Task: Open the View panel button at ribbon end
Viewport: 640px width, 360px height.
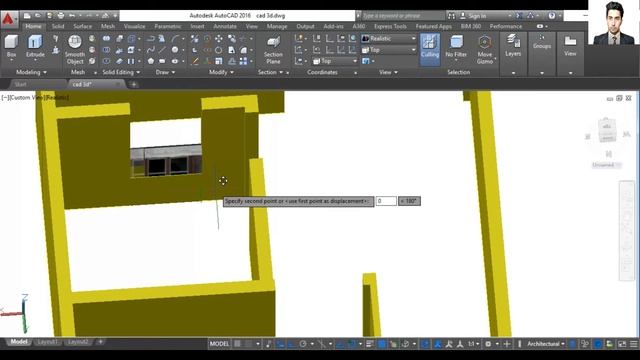Action: (570, 46)
